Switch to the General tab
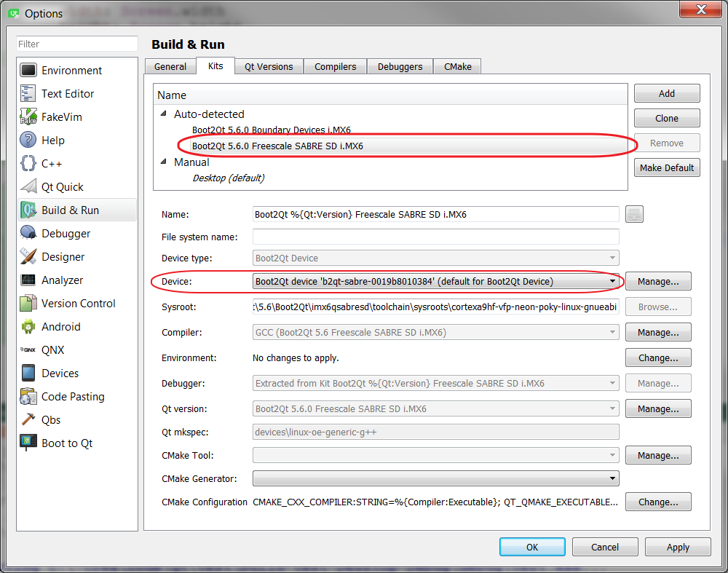Image resolution: width=728 pixels, height=573 pixels. [170, 66]
